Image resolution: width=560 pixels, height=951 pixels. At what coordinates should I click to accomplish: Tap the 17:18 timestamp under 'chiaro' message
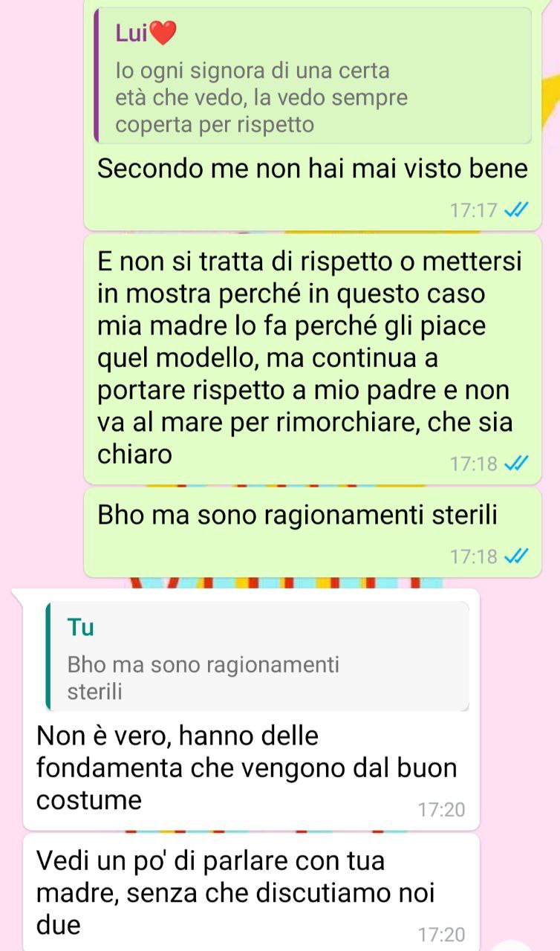point(472,465)
